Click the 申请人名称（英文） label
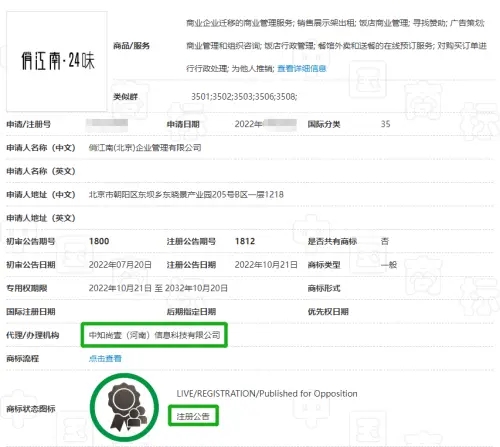Image resolution: width=500 pixels, height=447 pixels. [x=41, y=171]
